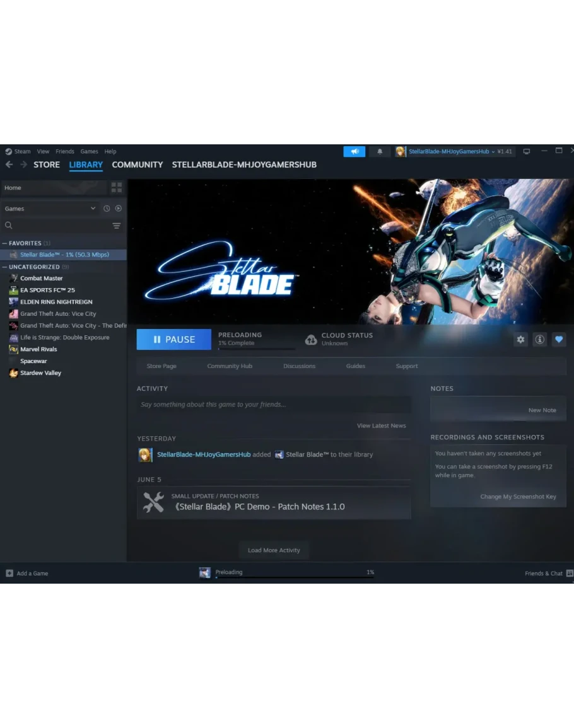The image size is (574, 728).
Task: Collapse the Uncategorized category
Action: (5, 267)
